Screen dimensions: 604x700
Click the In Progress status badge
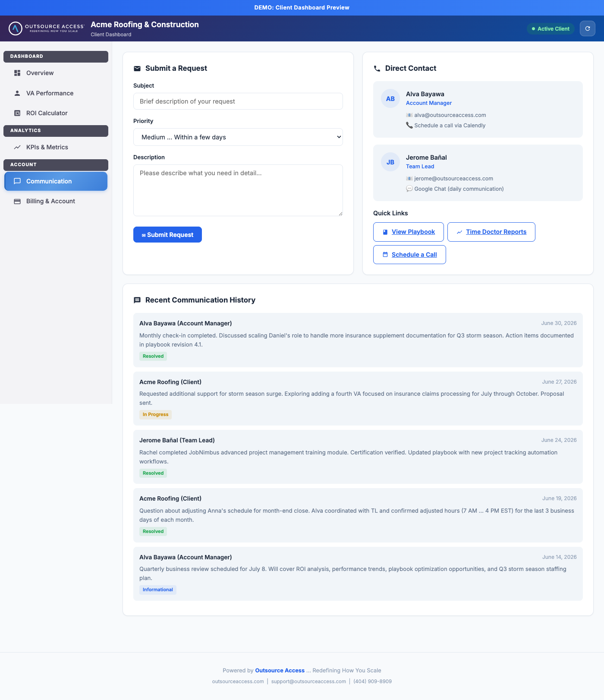point(155,415)
